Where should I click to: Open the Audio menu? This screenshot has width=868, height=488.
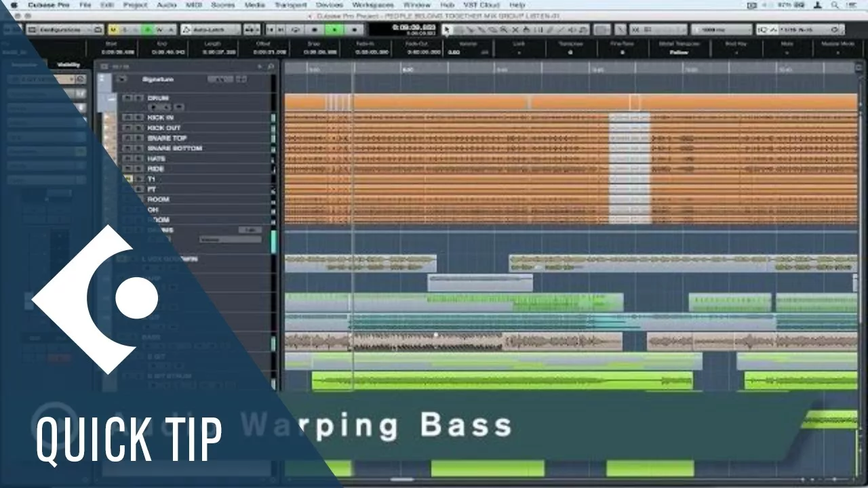167,5
